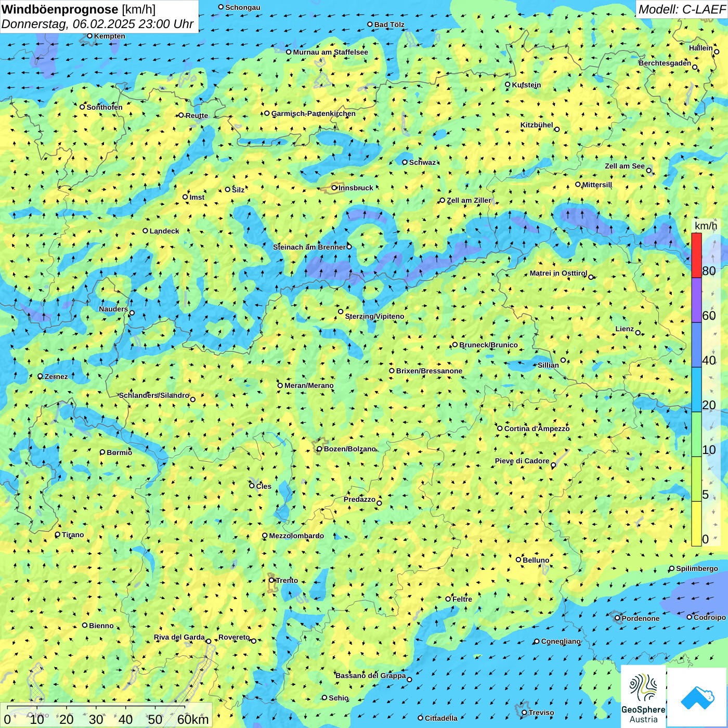This screenshot has width=728, height=728.
Task: Click the Zell am See location marker
Action: (x=648, y=171)
